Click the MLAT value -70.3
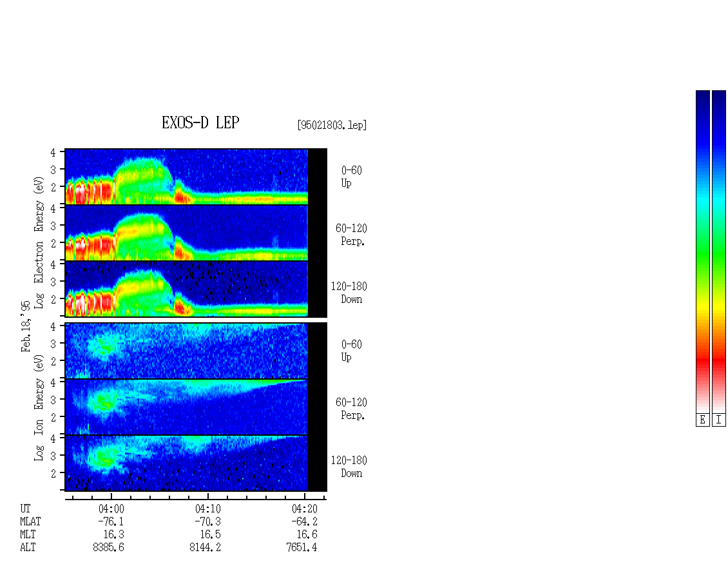728x564 pixels. (207, 521)
